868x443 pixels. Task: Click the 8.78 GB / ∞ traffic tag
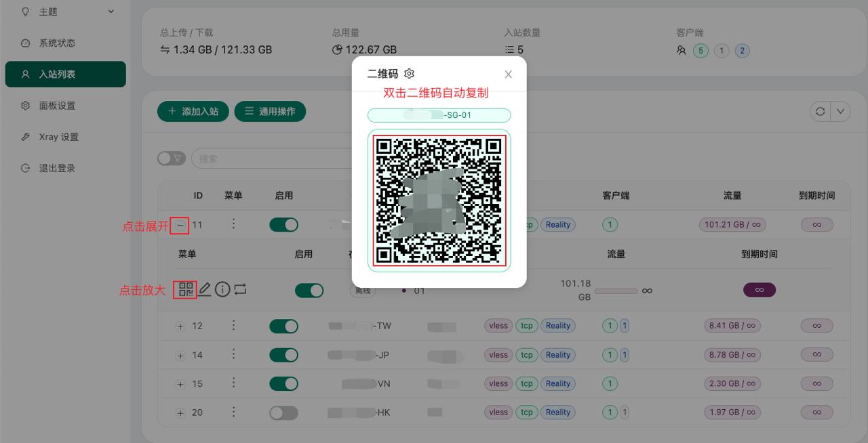(x=732, y=355)
